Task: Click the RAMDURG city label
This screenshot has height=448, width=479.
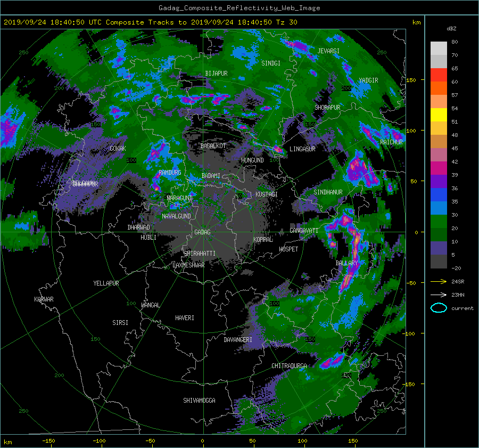Action: point(170,173)
